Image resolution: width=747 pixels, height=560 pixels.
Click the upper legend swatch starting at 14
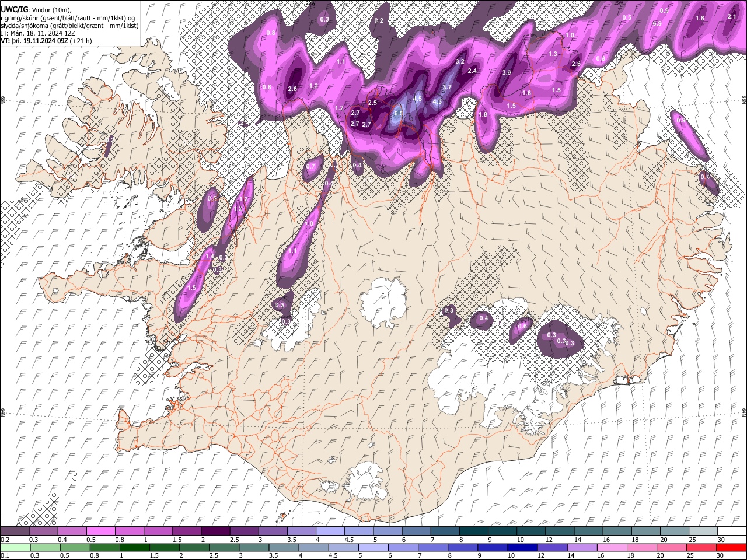(588, 531)
